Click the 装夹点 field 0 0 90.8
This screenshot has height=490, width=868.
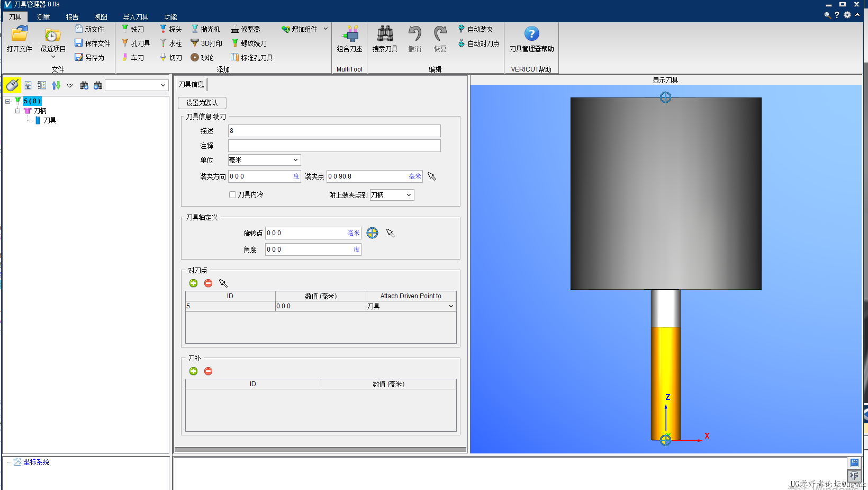pyautogui.click(x=375, y=176)
